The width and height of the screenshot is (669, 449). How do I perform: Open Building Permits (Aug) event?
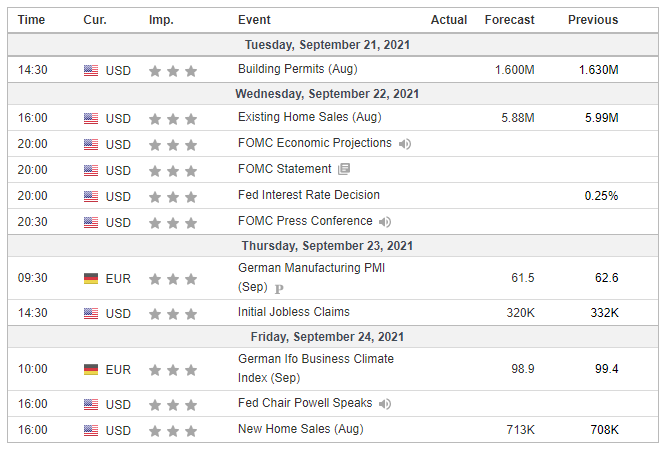coord(297,69)
